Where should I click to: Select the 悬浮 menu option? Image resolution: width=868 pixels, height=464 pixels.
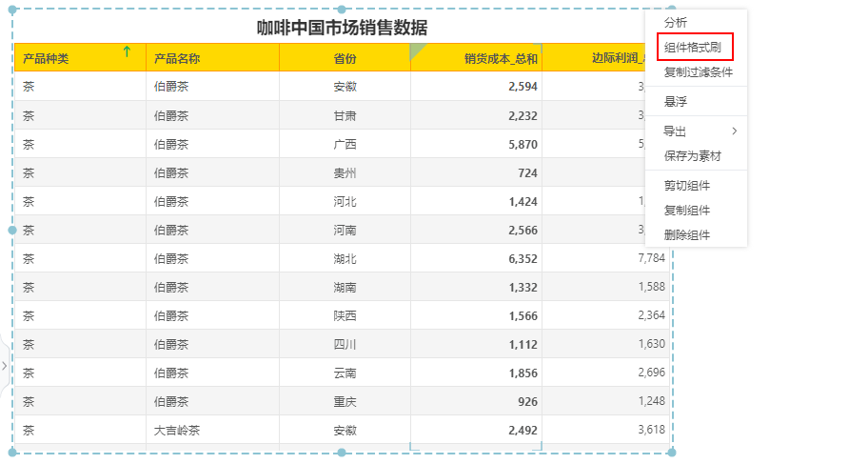pos(676,102)
